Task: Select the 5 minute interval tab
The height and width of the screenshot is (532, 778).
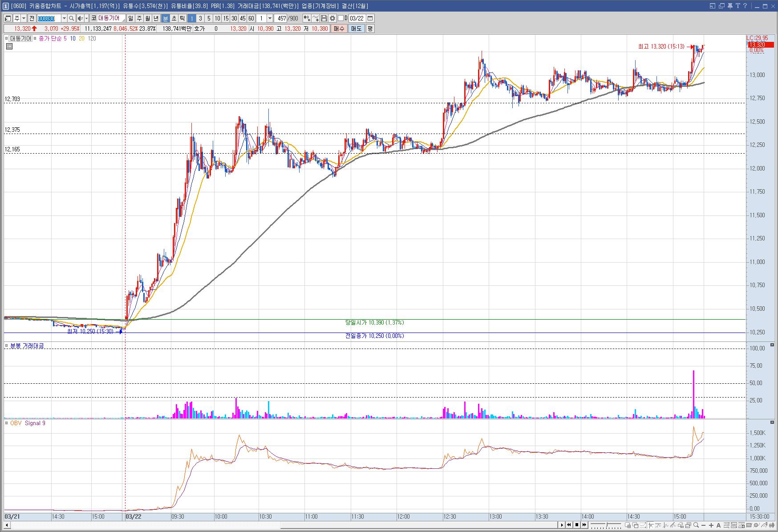Action: (x=209, y=18)
